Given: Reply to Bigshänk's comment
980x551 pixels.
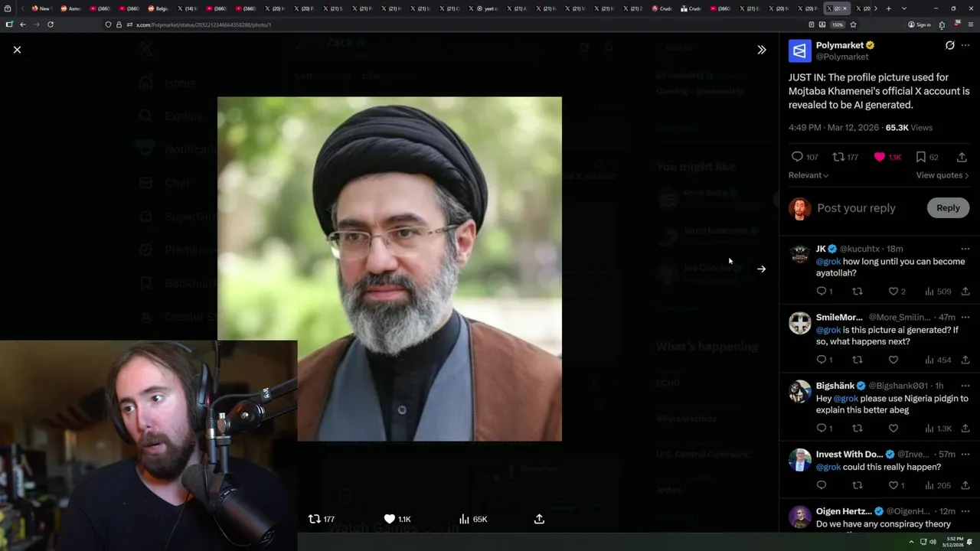Looking at the screenshot, I should (x=822, y=429).
